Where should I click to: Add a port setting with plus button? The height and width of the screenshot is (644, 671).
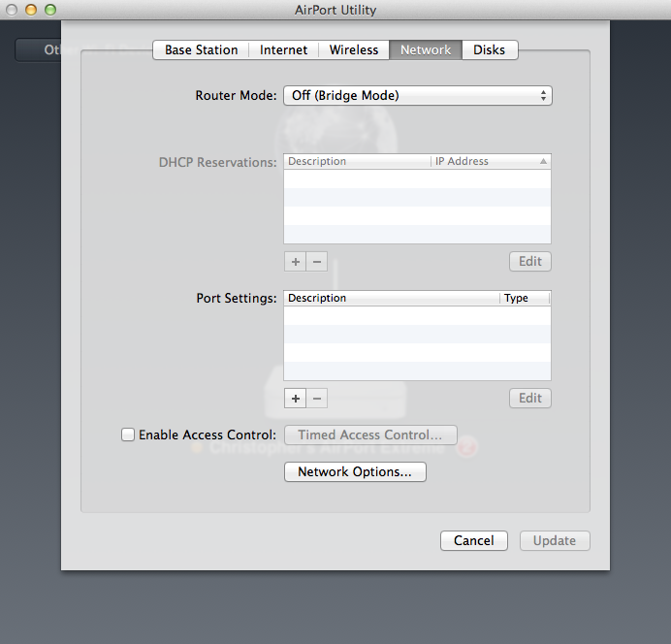[296, 399]
